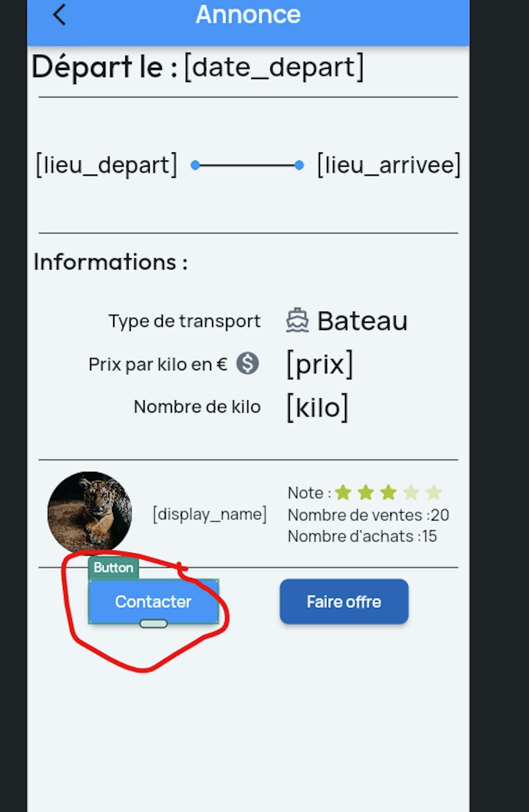
Task: Click the tiger profile picture
Action: click(x=89, y=512)
